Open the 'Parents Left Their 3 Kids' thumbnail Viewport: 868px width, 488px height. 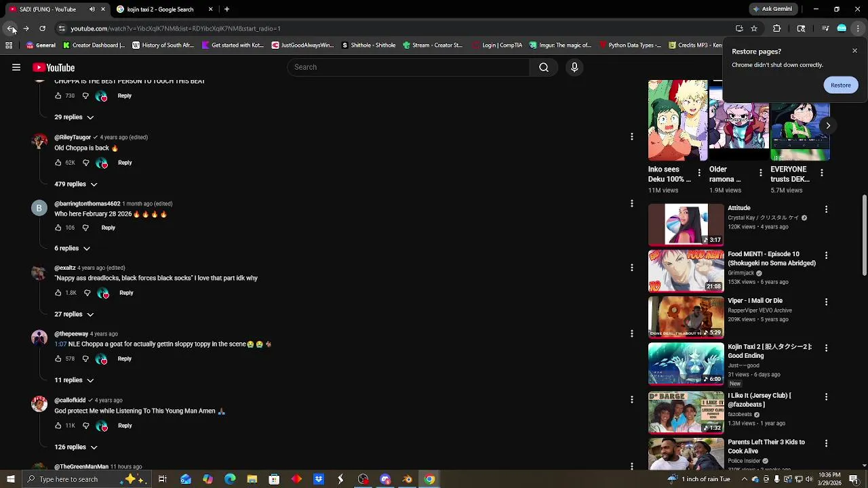686,453
